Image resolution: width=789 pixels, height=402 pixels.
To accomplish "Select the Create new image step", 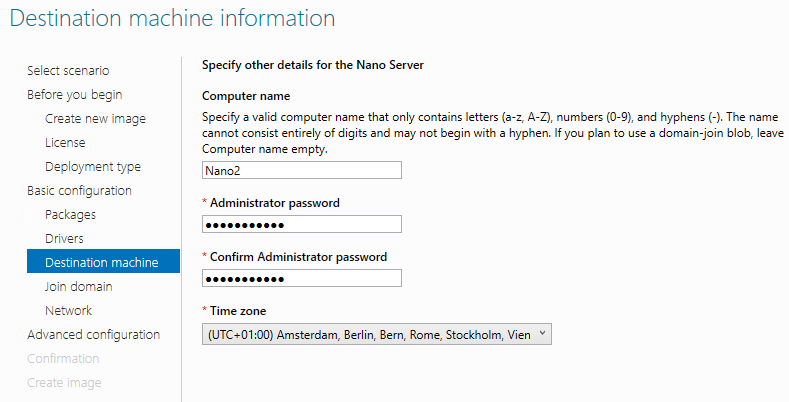I will point(95,118).
